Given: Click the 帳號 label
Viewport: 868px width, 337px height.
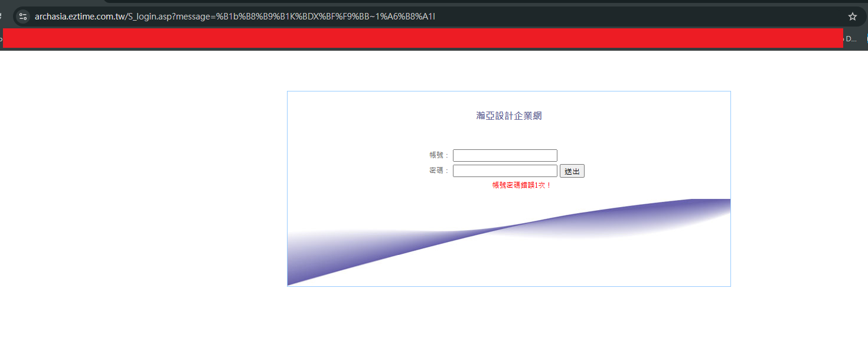Looking at the screenshot, I should coord(439,155).
